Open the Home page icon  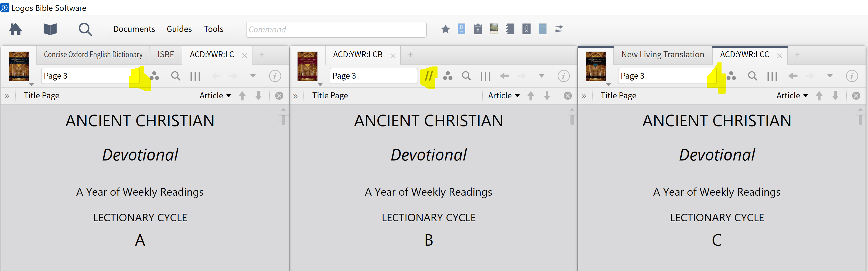(x=15, y=29)
